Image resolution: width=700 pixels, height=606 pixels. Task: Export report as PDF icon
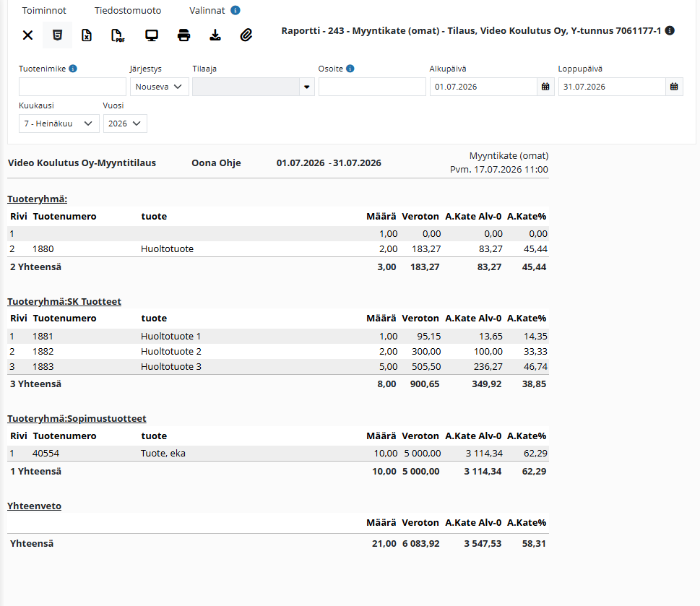click(118, 35)
